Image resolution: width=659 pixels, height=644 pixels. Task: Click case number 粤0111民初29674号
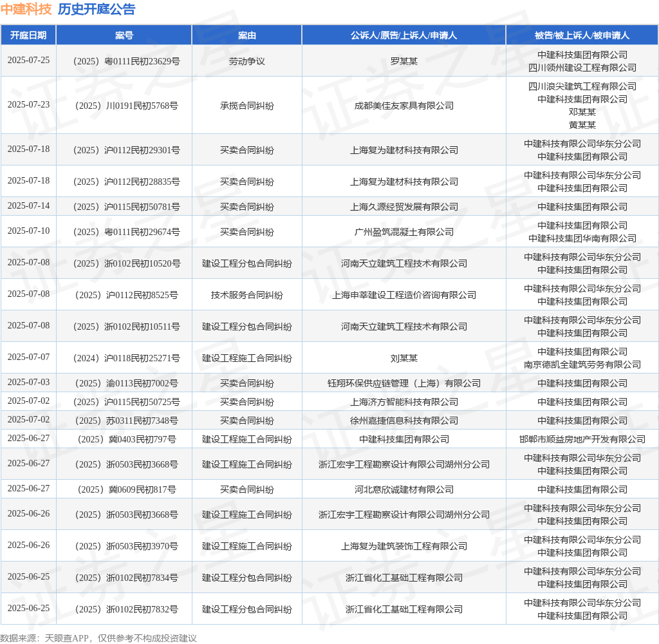pos(127,232)
